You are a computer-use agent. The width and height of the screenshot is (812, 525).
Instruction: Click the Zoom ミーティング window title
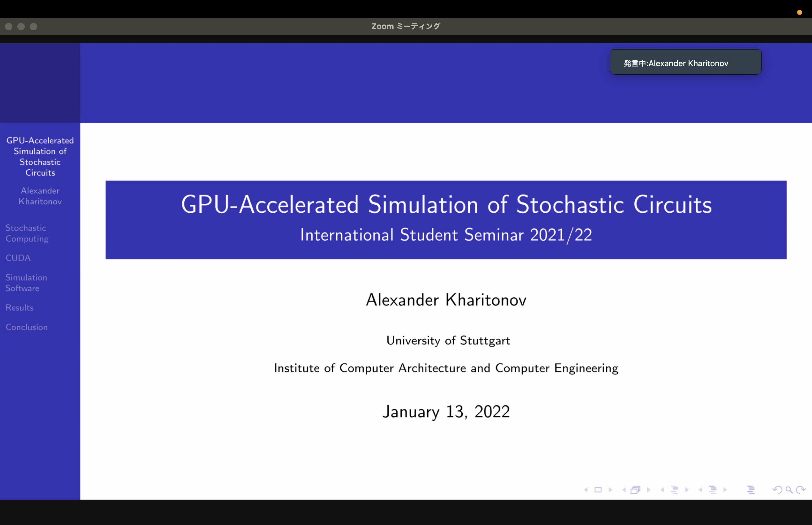click(x=406, y=26)
